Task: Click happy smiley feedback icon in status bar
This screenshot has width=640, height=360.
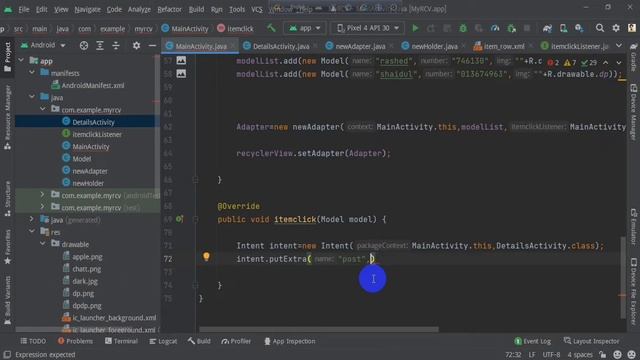Action: [617, 355]
